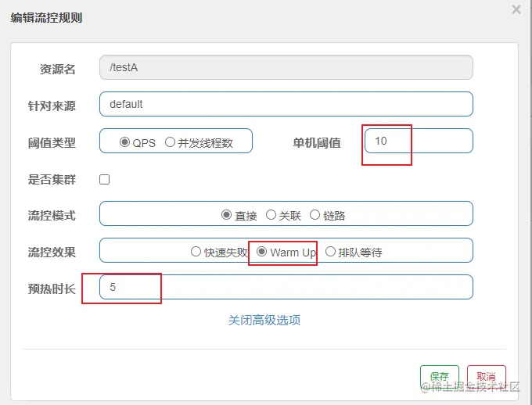Close the edit flow rule dialog
This screenshot has height=405, width=532.
click(516, 9)
